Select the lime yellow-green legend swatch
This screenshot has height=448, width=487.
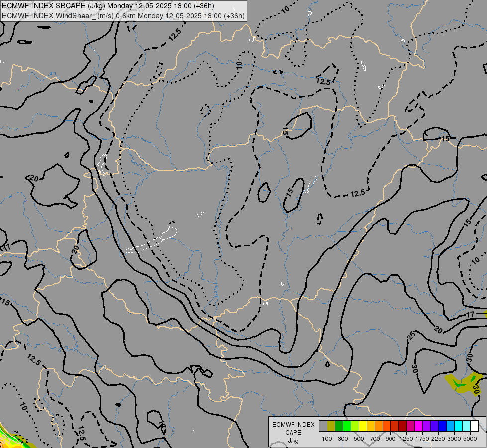click(355, 426)
